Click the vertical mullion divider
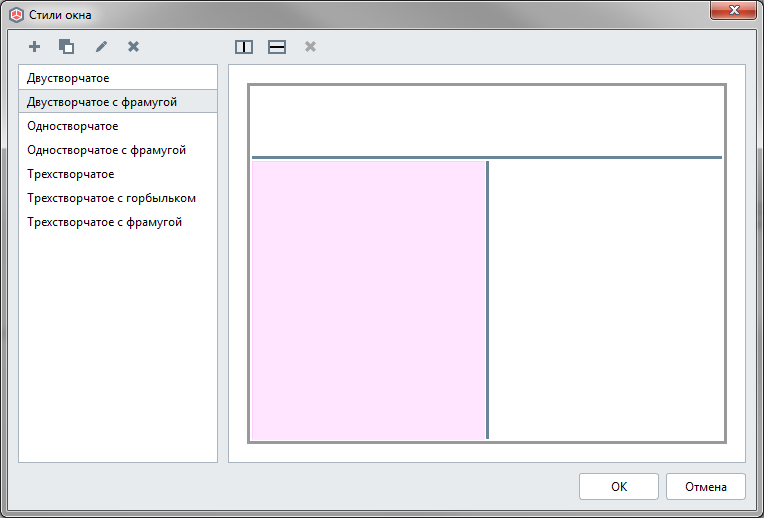The width and height of the screenshot is (764, 518). [487, 300]
